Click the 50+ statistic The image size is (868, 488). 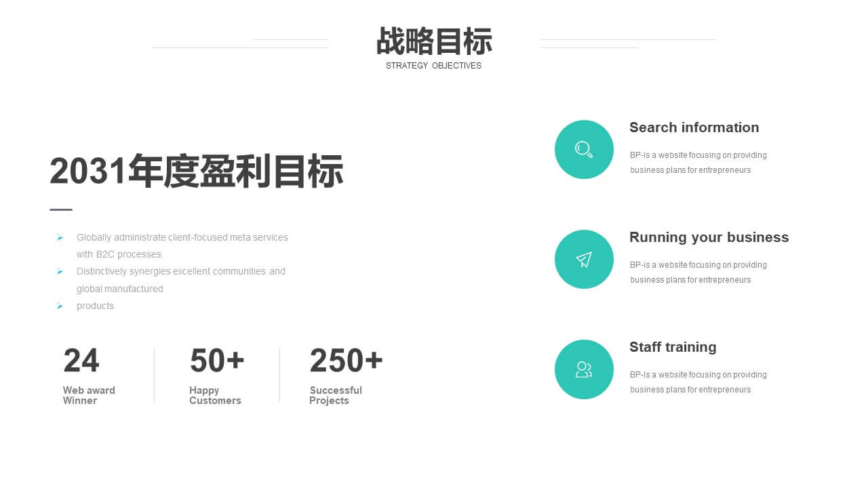pos(217,361)
